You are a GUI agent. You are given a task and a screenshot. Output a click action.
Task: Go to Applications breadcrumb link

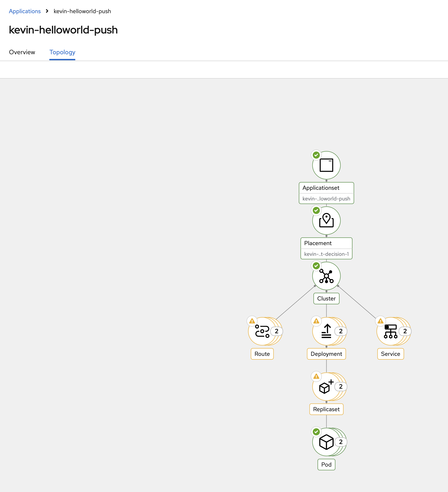coord(25,11)
